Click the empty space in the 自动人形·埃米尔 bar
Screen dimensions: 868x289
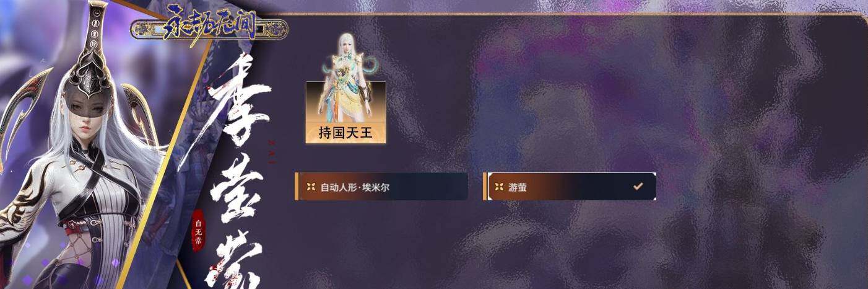pos(430,187)
